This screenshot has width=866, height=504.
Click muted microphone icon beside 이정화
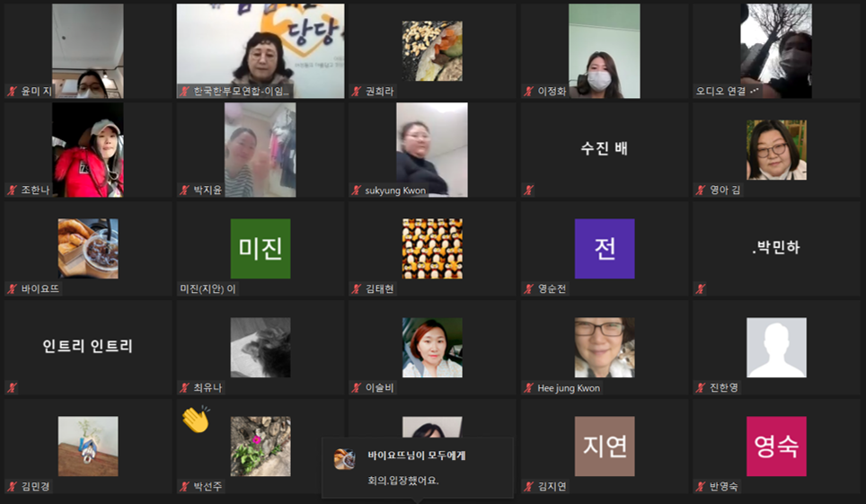pyautogui.click(x=529, y=92)
